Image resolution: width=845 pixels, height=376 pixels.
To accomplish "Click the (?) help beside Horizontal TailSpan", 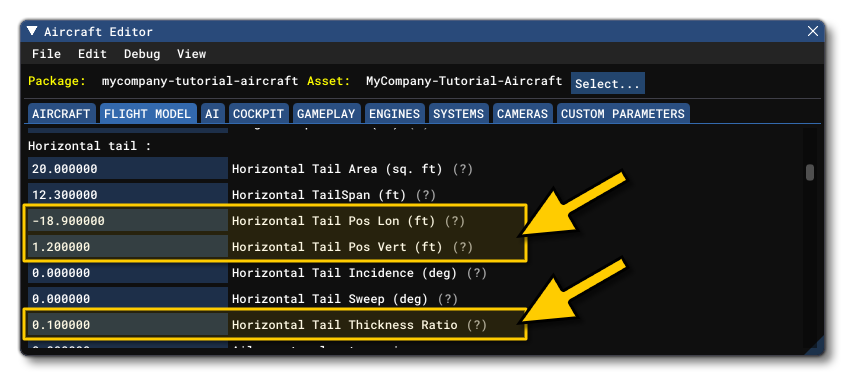I will click(x=426, y=194).
